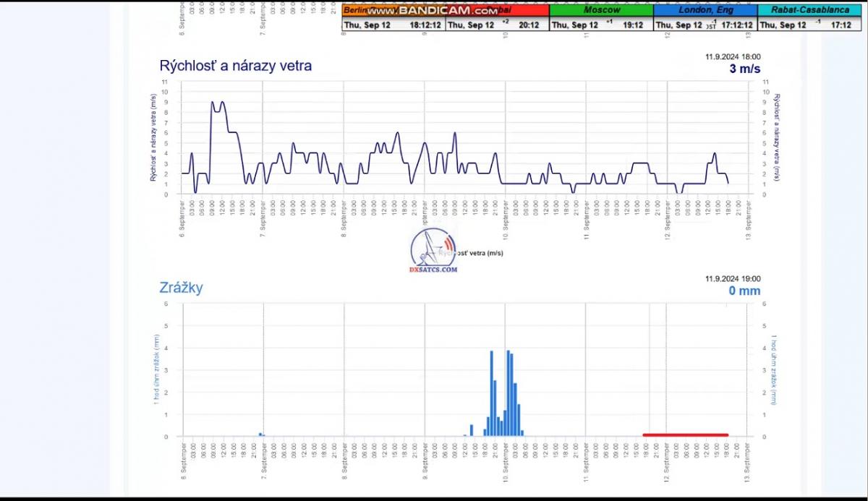Select the Moscow world clock header
This screenshot has width=868, height=501.
(601, 10)
